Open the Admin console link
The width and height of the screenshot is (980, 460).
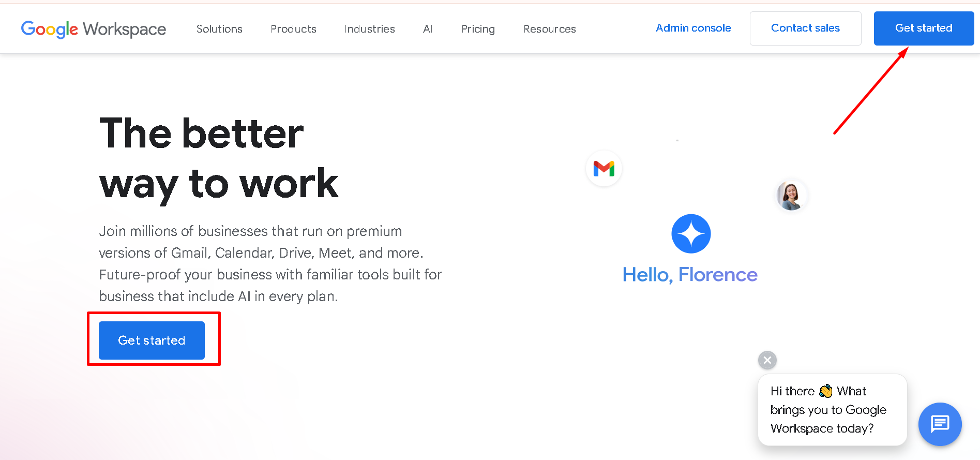(x=693, y=28)
